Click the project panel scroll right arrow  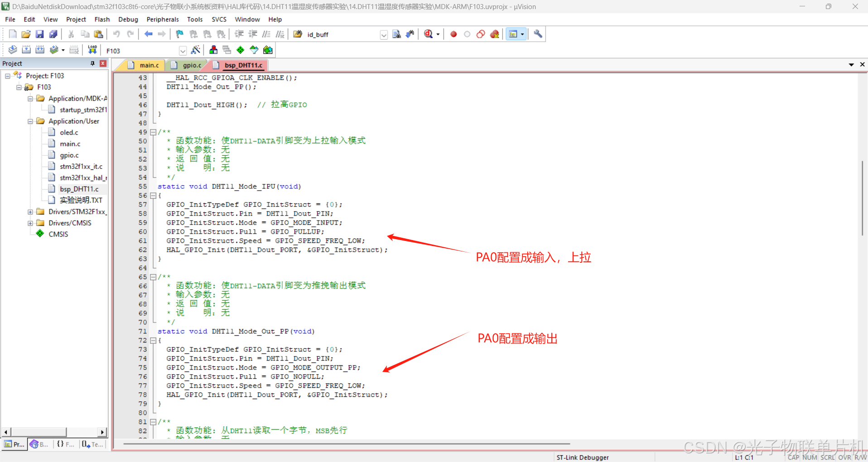pyautogui.click(x=102, y=432)
